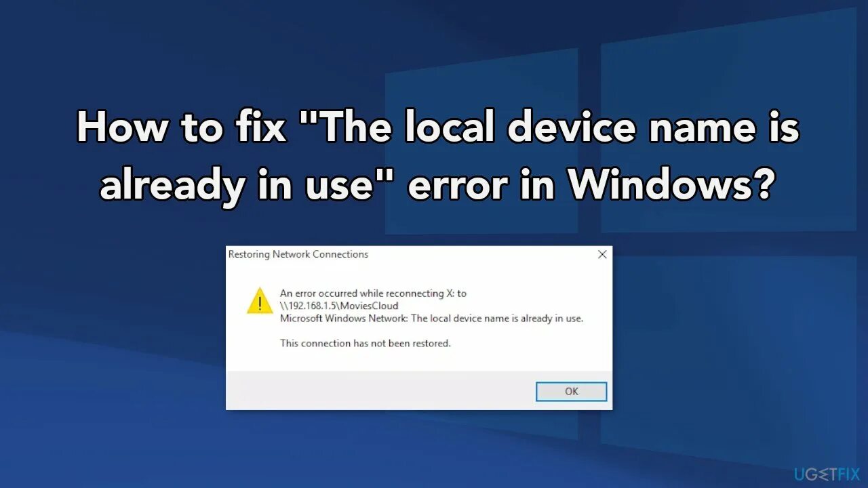Image resolution: width=868 pixels, height=488 pixels.
Task: Select the \\192.168.1.5\MoviesCloud network path text
Action: (339, 306)
